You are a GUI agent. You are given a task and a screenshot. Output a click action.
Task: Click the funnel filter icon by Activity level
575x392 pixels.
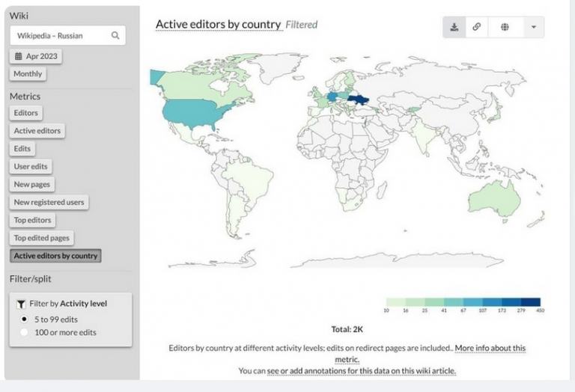pos(20,304)
